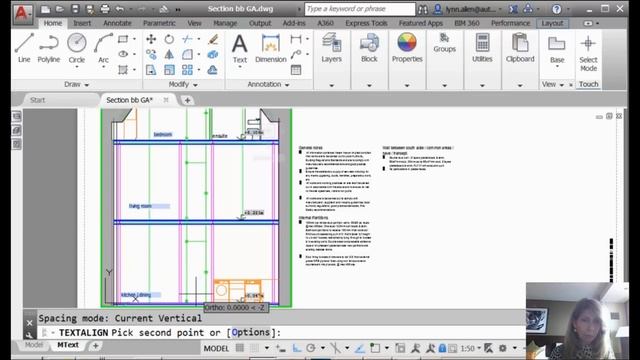Expand the Layers panel arrow below
Viewport: 640px width, 360px height.
331,85
